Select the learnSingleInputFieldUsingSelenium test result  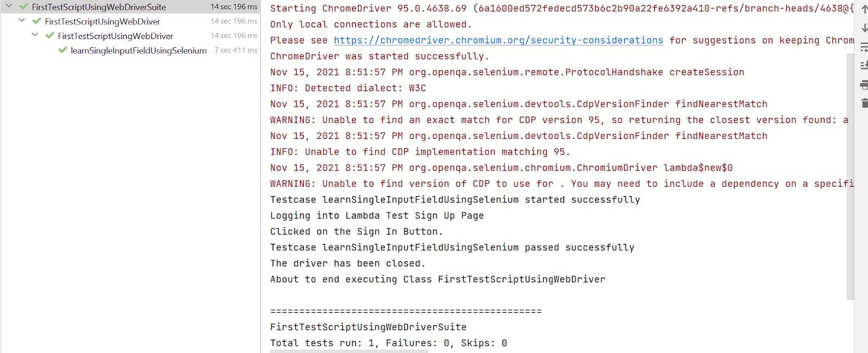click(138, 51)
